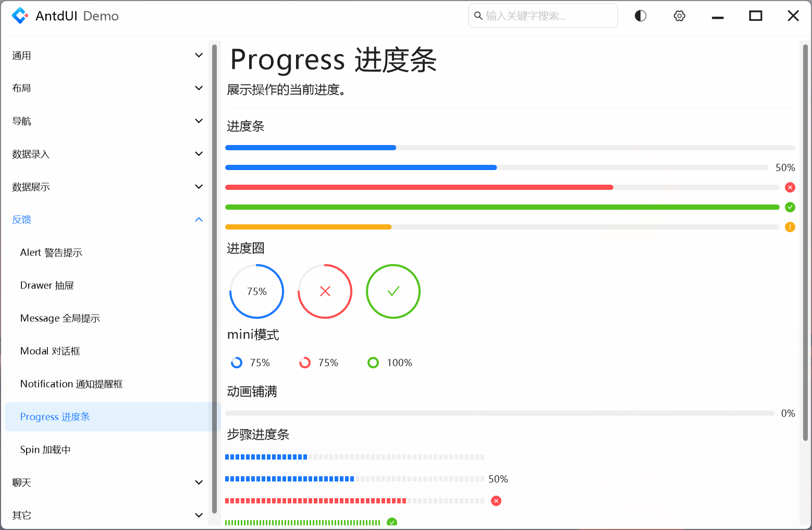
Task: Click the orange warning icon beside the yellow bar
Action: (x=790, y=227)
